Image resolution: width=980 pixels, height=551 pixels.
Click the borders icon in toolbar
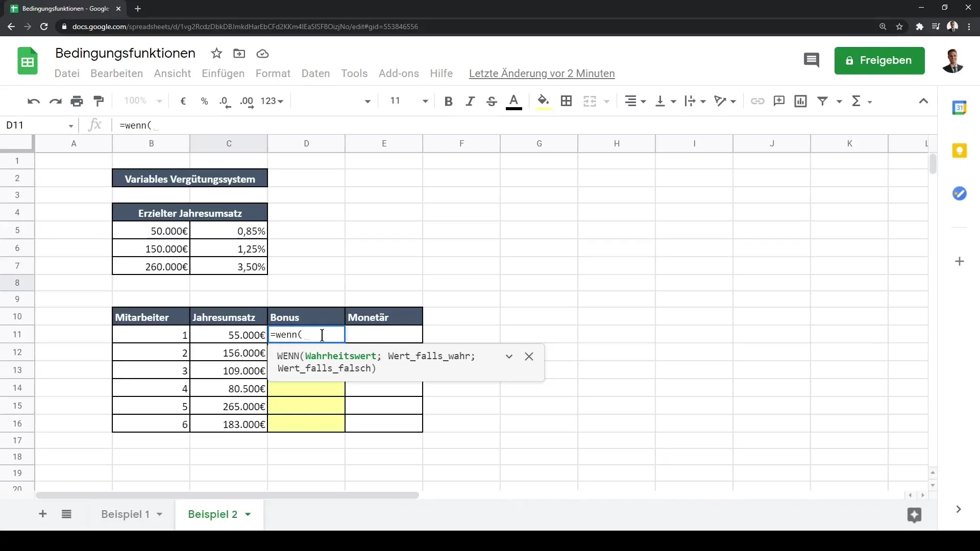coord(567,101)
